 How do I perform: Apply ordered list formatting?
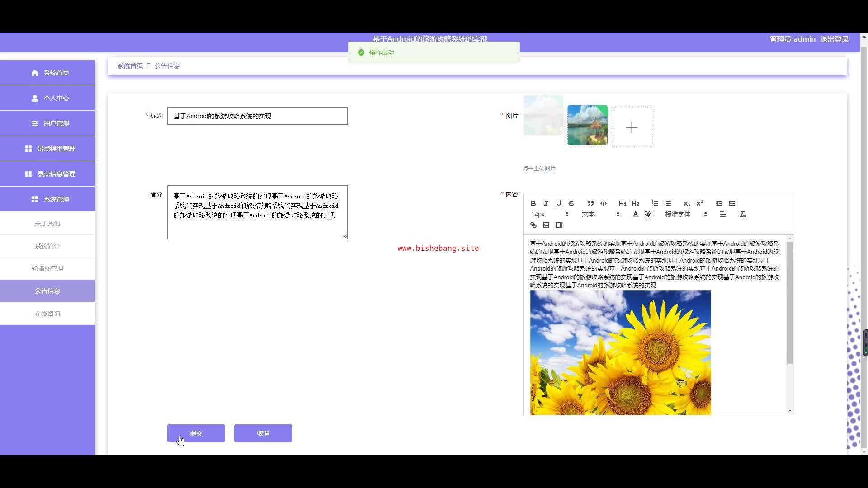(655, 203)
